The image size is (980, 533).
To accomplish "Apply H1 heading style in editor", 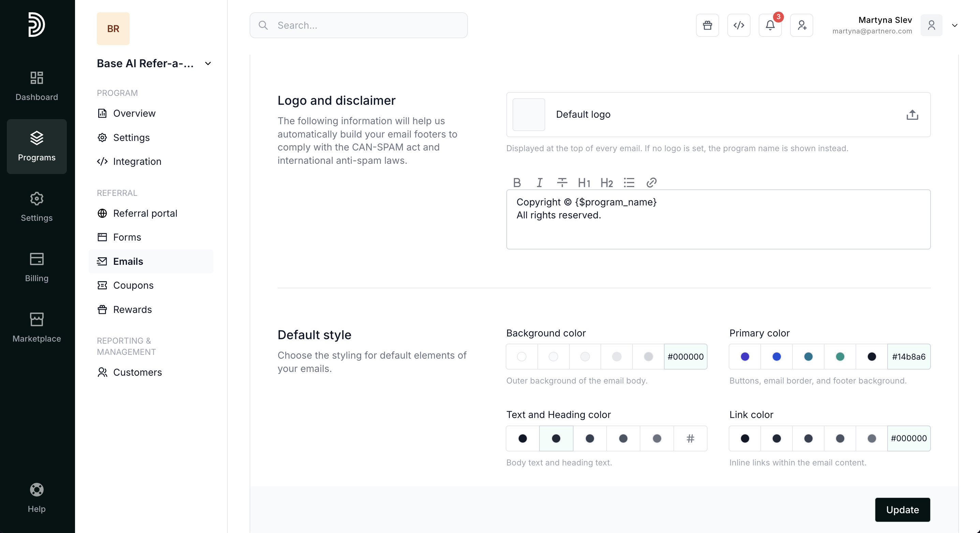I will pyautogui.click(x=584, y=183).
